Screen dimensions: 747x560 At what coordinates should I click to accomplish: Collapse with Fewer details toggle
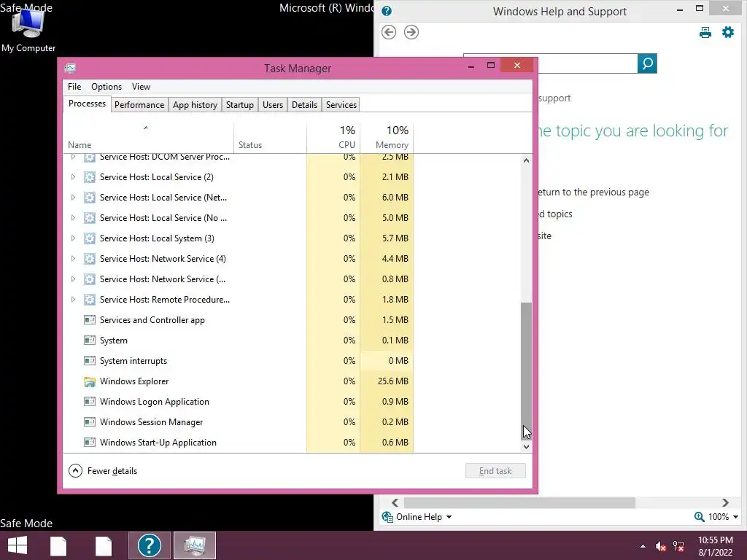(x=103, y=471)
